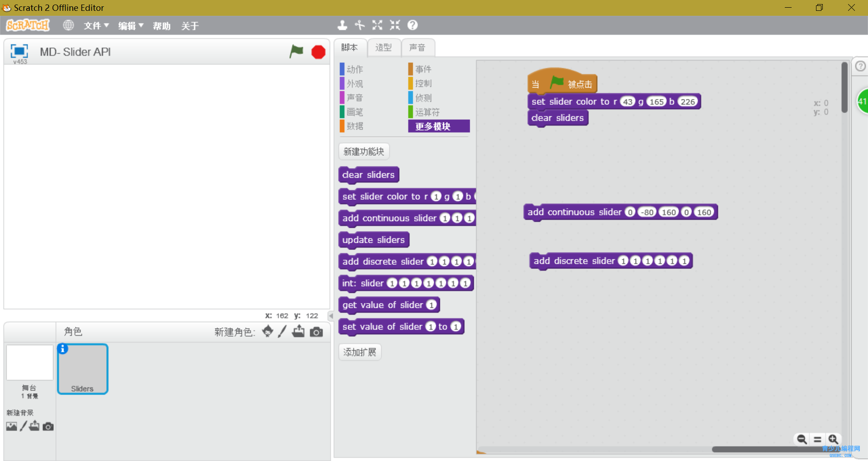Zoom in the scripts area
This screenshot has width=868, height=461.
[x=833, y=439]
